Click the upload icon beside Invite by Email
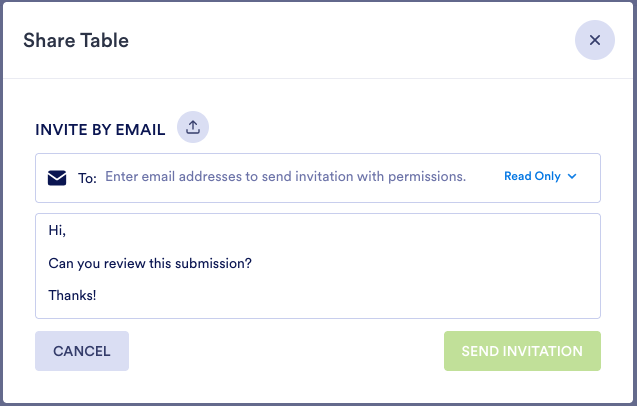This screenshot has width=637, height=406. 193,127
